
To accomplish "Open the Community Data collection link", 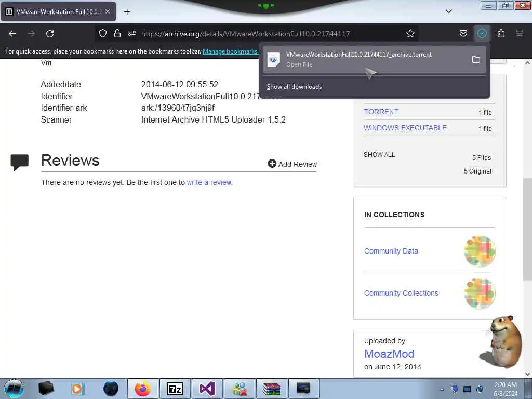I will 391,251.
